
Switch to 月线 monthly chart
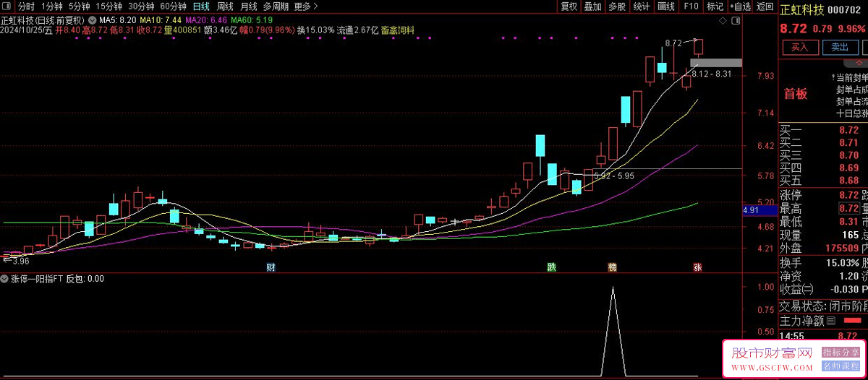249,7
